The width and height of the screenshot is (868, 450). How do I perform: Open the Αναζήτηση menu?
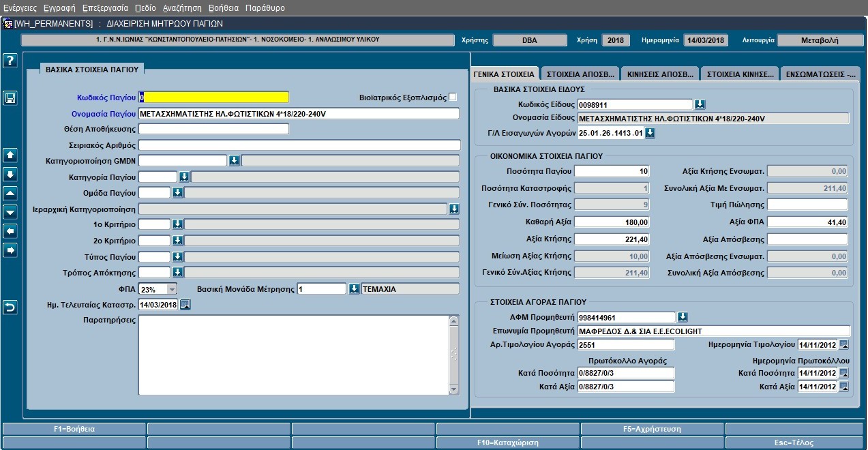[182, 8]
